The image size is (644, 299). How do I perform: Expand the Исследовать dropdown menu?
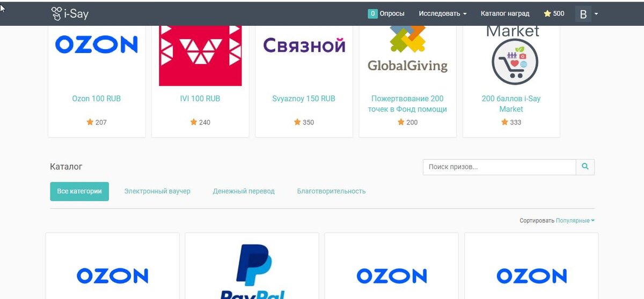click(x=443, y=13)
